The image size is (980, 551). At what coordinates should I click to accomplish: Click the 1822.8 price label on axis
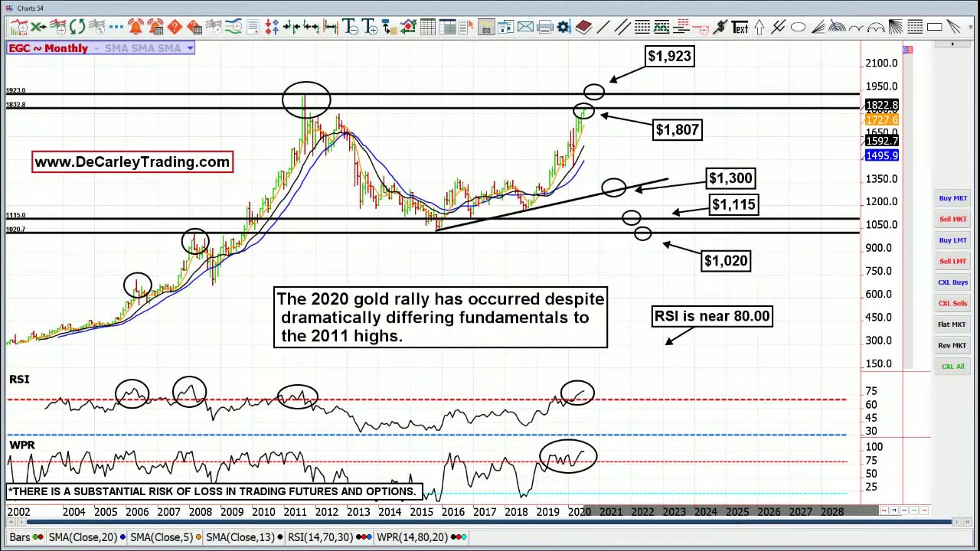881,106
